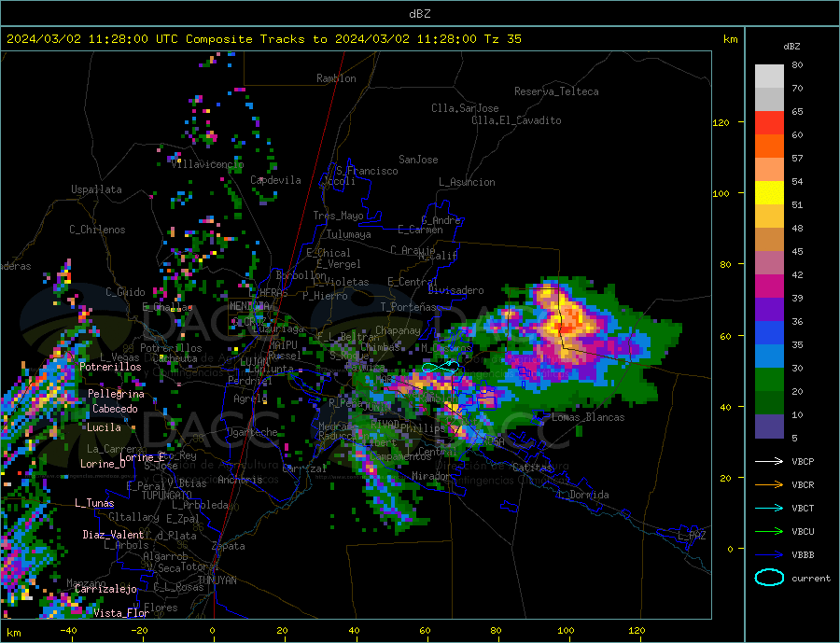Click the orange VBCR arrow in the legend
Image resolution: width=840 pixels, height=643 pixels.
pyautogui.click(x=769, y=485)
